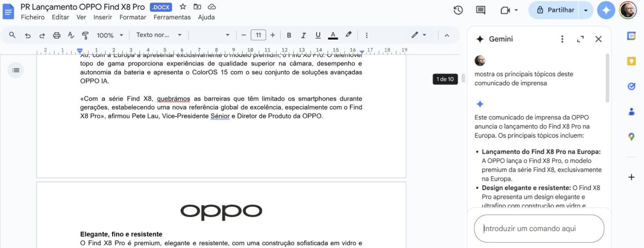Open the comments icon in header
This screenshot has height=248, width=644.
(481, 10)
